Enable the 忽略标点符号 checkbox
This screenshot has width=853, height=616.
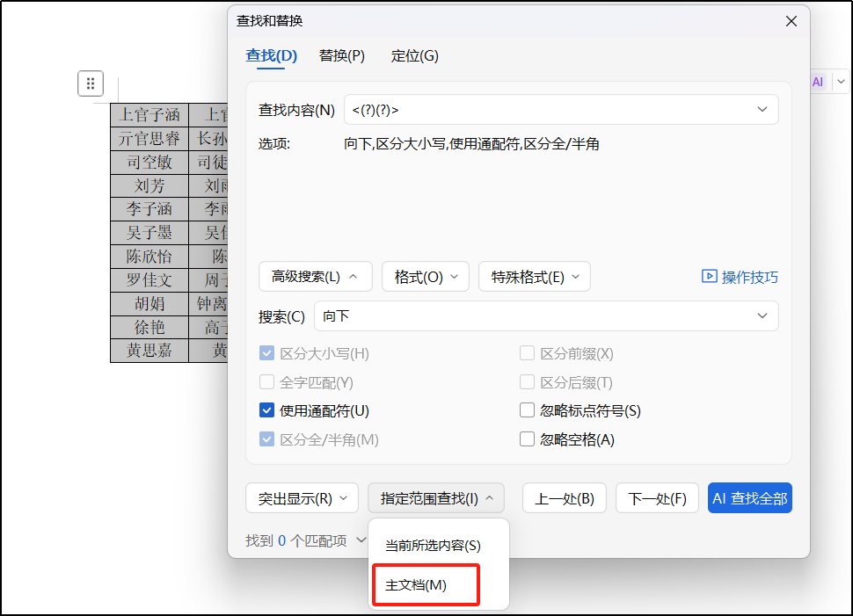pos(527,409)
